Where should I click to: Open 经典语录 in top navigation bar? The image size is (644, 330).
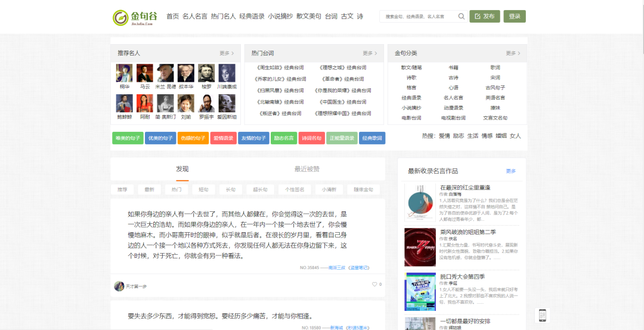tap(252, 17)
